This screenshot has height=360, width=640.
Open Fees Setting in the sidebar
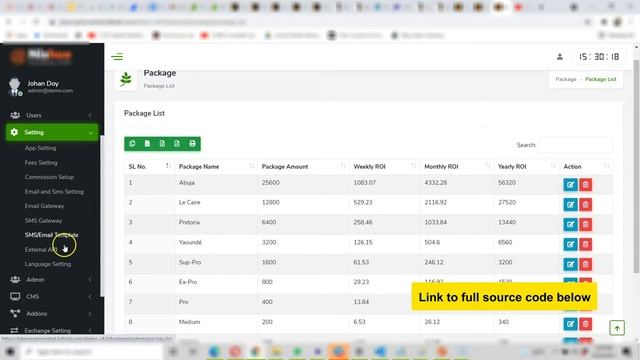(41, 162)
